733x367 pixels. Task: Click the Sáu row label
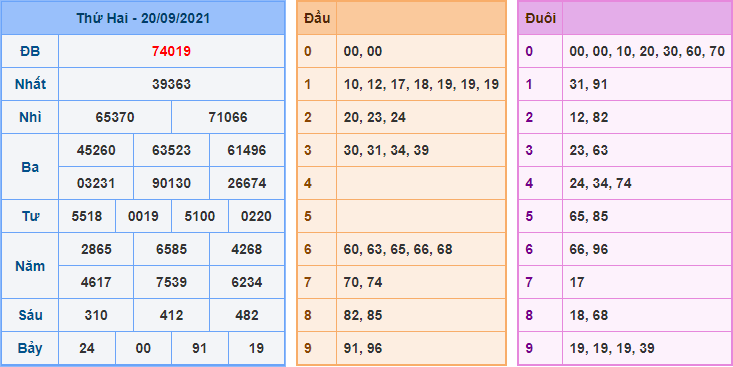coord(30,316)
